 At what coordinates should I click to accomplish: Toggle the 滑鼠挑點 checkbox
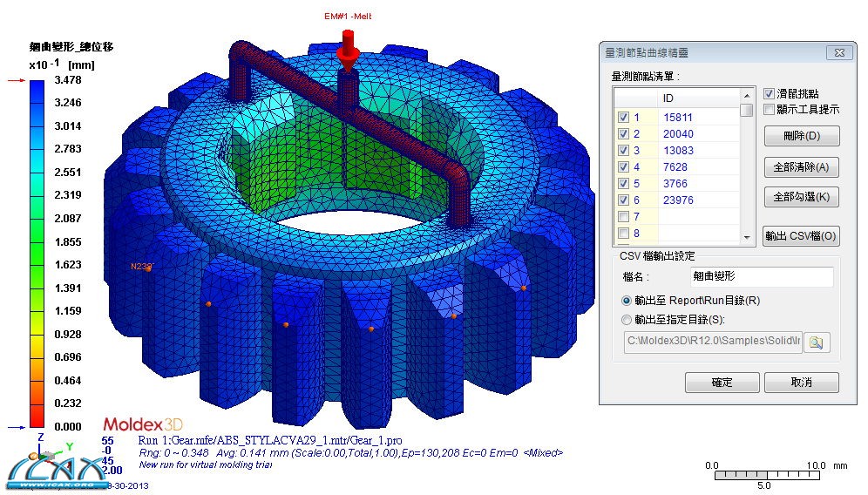point(769,93)
